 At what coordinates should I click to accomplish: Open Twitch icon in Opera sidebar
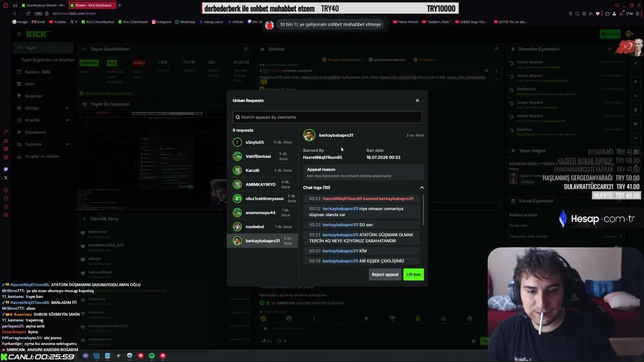click(x=6, y=169)
